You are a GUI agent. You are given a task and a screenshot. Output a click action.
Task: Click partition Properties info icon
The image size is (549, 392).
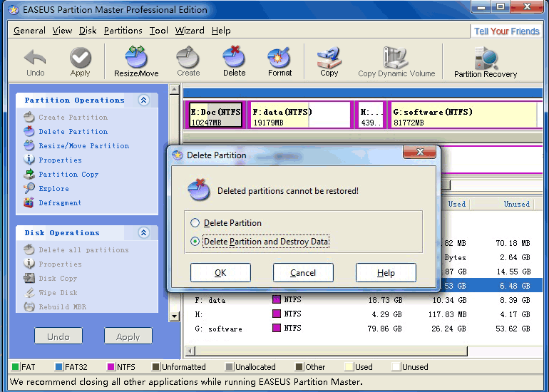pos(29,160)
